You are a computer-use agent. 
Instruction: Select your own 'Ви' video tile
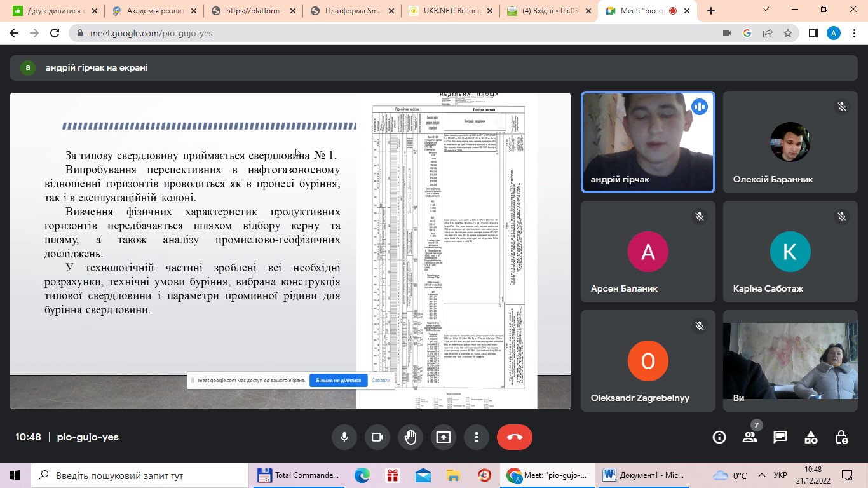[x=790, y=361]
